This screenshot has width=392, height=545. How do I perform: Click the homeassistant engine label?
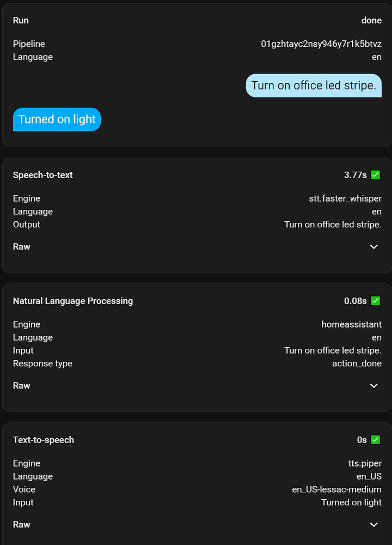tap(351, 324)
